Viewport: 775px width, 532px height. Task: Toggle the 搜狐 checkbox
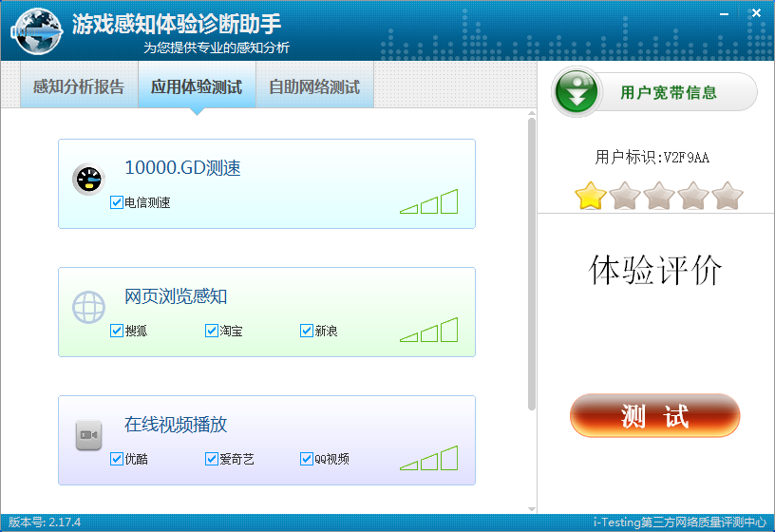point(117,331)
